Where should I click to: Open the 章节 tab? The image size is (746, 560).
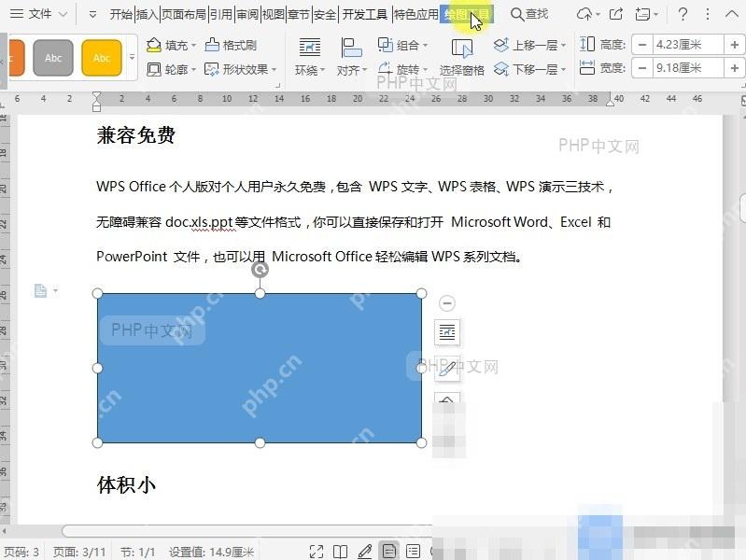(299, 15)
